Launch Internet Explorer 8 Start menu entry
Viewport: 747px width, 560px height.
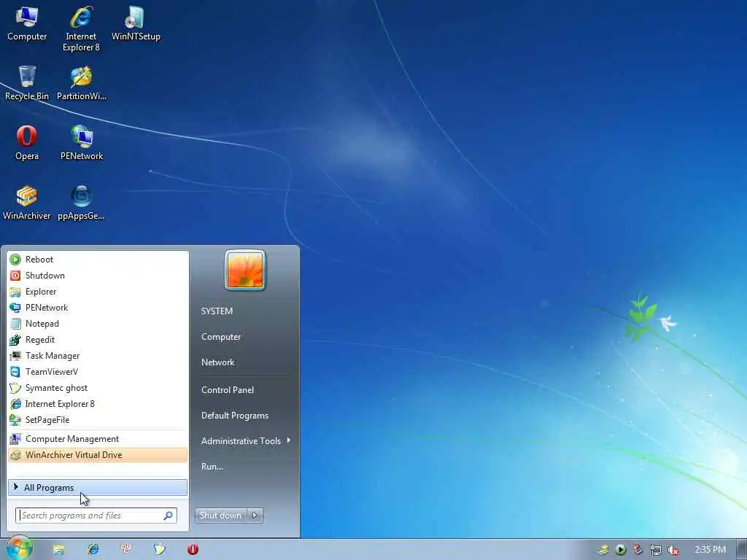tap(98, 404)
